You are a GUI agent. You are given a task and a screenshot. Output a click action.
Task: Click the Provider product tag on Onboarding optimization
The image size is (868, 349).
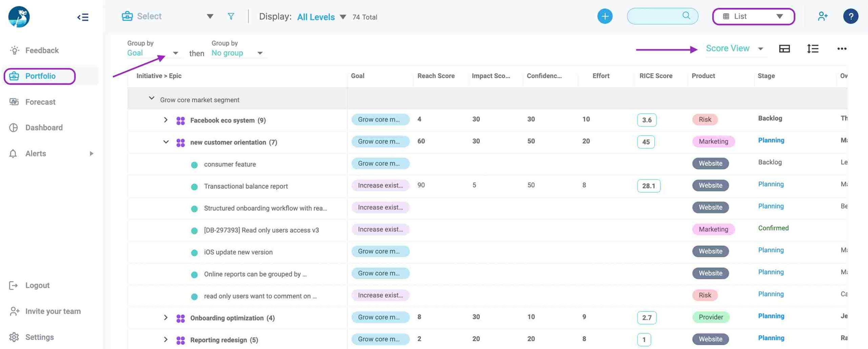coord(711,317)
